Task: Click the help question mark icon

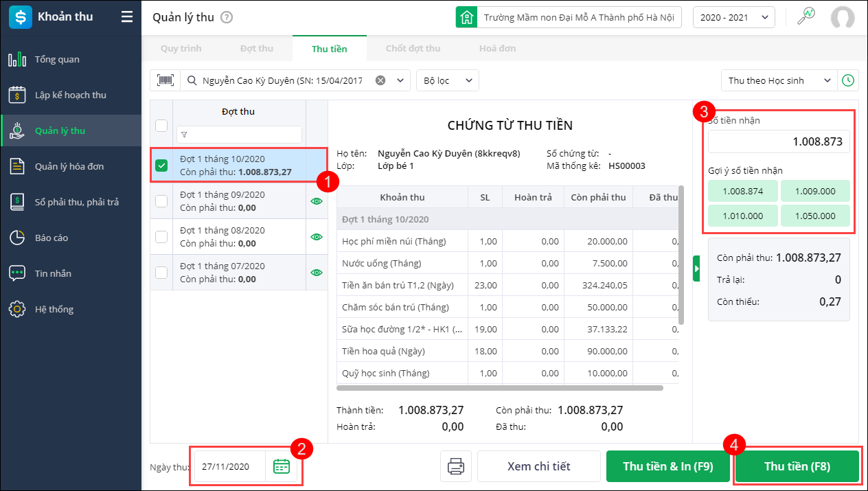Action: (227, 18)
